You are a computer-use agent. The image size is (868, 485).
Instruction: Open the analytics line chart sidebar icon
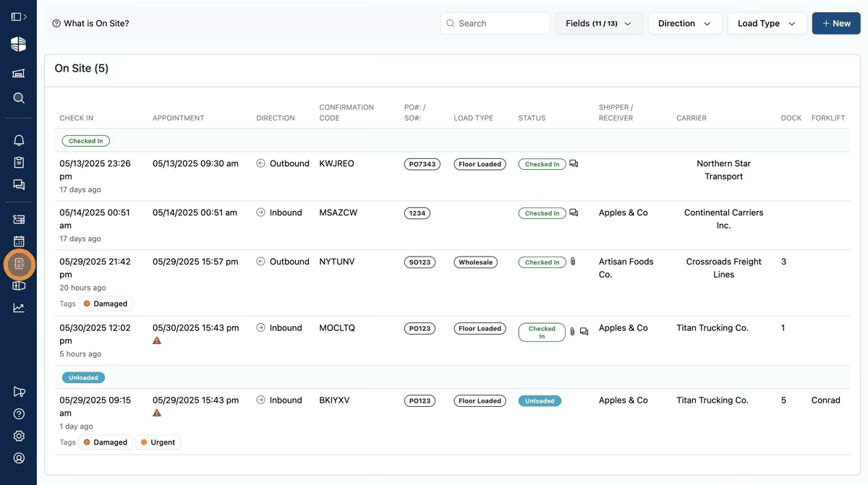[x=19, y=308]
